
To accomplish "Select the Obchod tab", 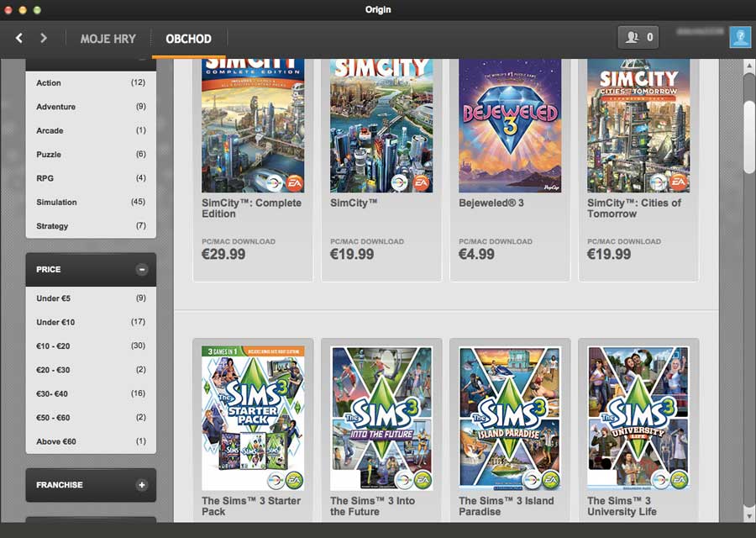I will coord(188,39).
